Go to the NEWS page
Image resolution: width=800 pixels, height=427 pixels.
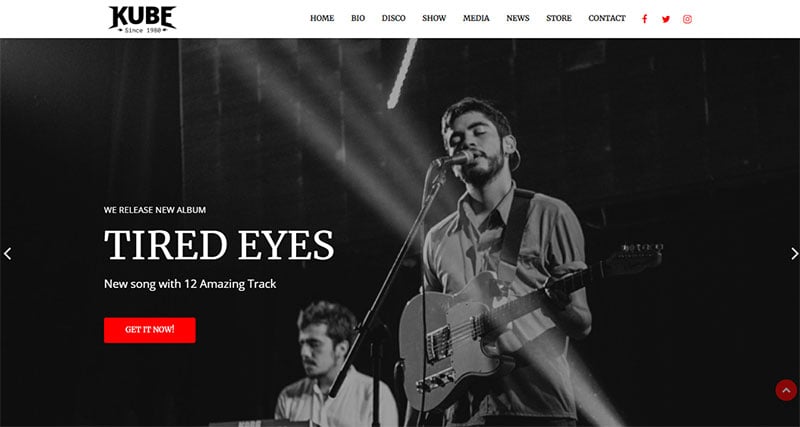(x=518, y=18)
